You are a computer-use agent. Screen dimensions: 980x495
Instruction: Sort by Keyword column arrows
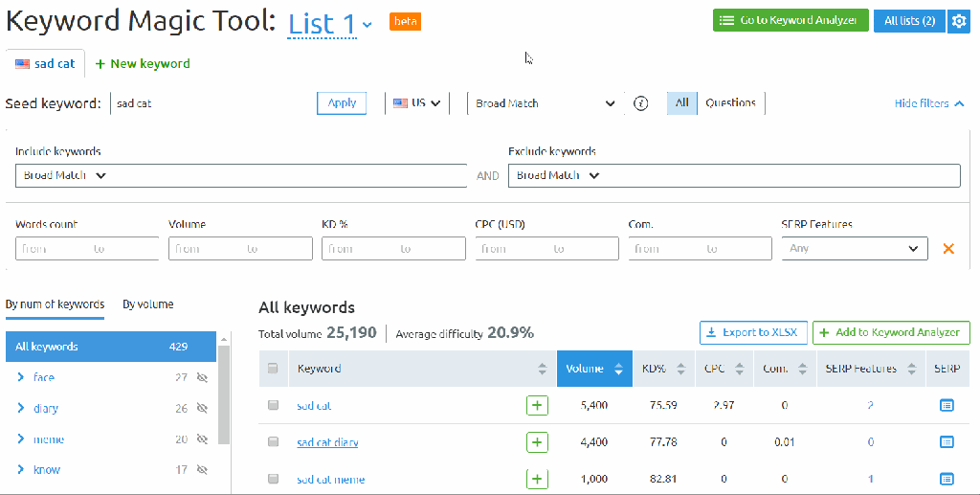[x=542, y=369]
